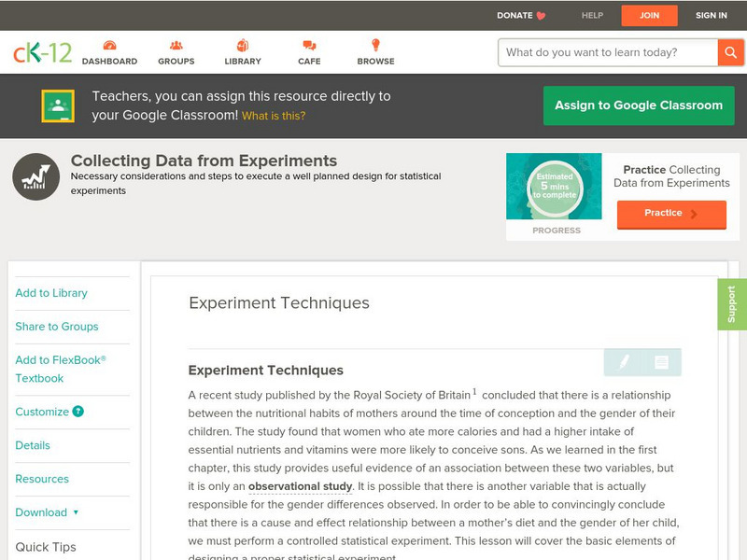Click the orange Practice button
The image size is (747, 560).
(670, 214)
